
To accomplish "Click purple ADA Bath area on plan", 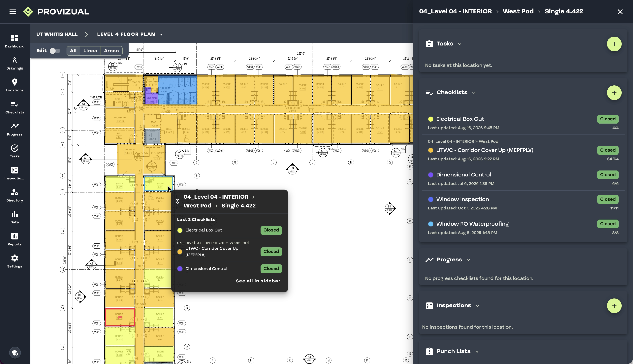I will [x=151, y=98].
